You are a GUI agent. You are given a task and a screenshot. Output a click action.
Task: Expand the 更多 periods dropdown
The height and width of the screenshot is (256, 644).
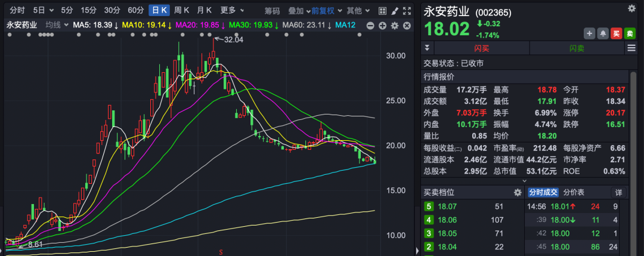pyautogui.click(x=231, y=10)
